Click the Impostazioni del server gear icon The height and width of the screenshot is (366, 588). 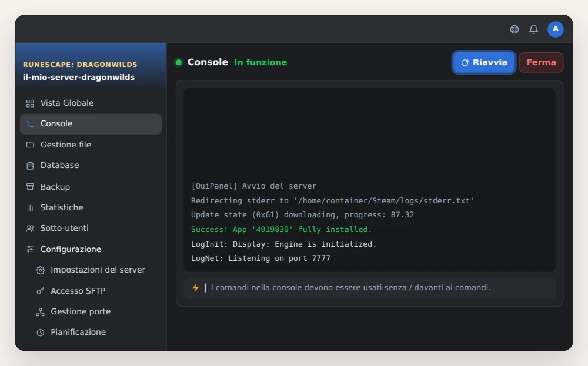click(x=40, y=270)
